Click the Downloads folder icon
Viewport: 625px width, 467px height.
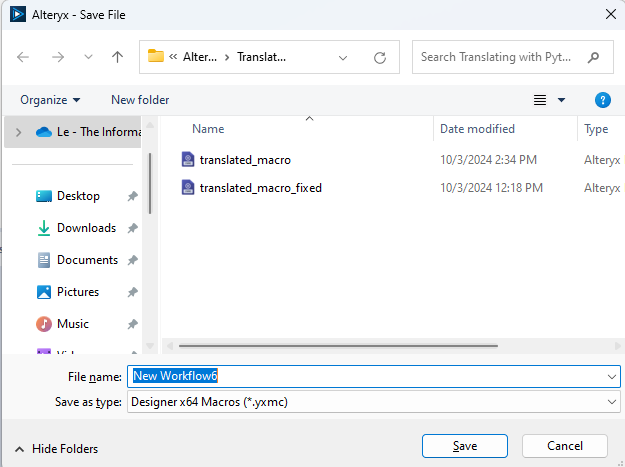coord(44,228)
